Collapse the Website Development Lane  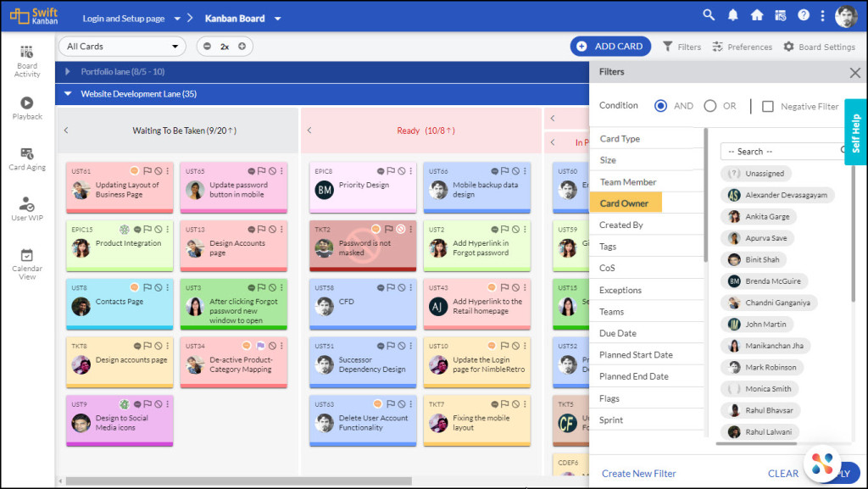68,94
